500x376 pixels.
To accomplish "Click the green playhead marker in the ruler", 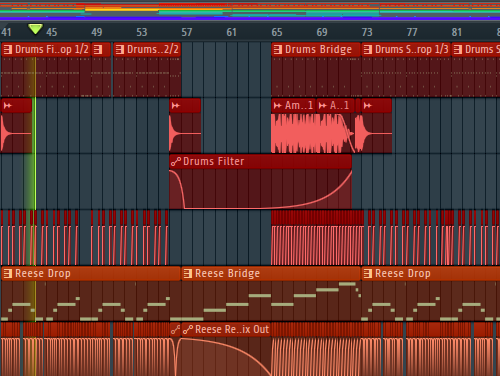I will pos(35,29).
